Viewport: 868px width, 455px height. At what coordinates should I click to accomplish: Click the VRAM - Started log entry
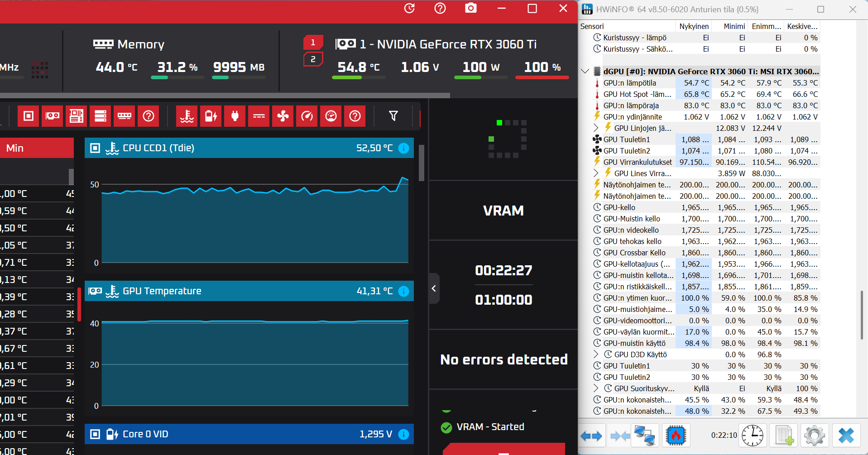tap(483, 427)
